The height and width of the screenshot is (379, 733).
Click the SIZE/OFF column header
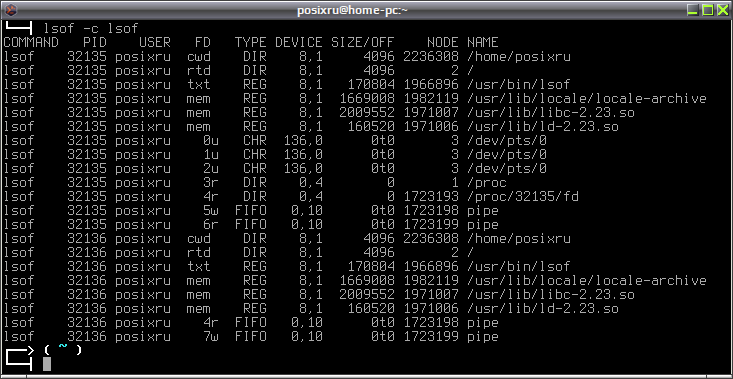(x=363, y=43)
